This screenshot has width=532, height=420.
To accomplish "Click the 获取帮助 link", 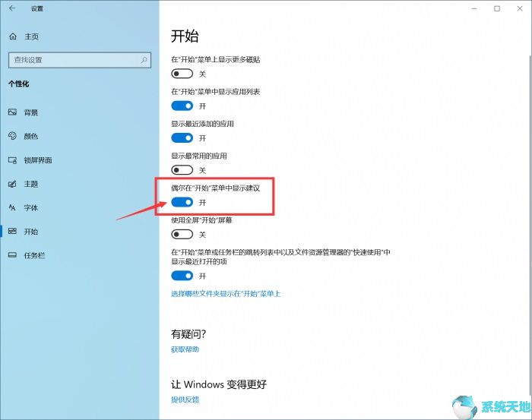I will [185, 349].
